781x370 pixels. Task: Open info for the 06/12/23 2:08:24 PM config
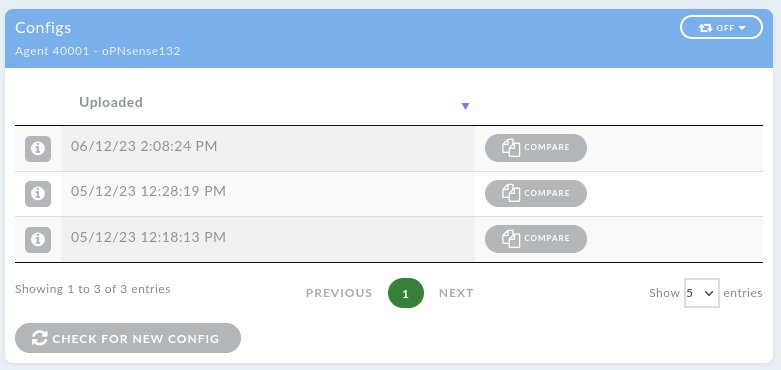click(38, 149)
